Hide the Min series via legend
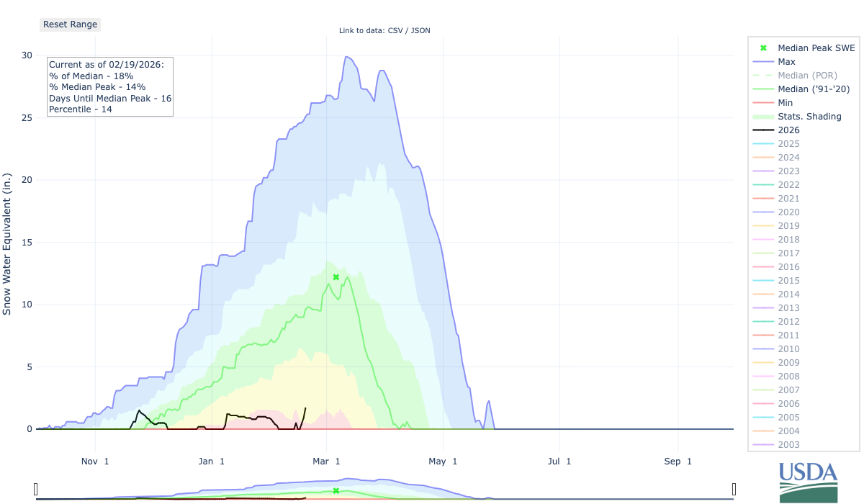The image size is (864, 504). click(786, 103)
